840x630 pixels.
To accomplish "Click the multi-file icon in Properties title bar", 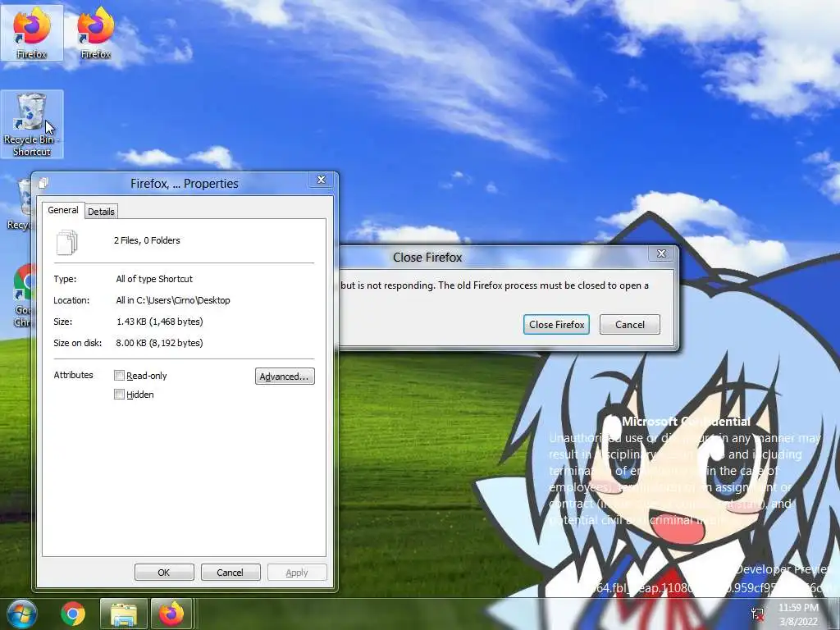I will 43,183.
